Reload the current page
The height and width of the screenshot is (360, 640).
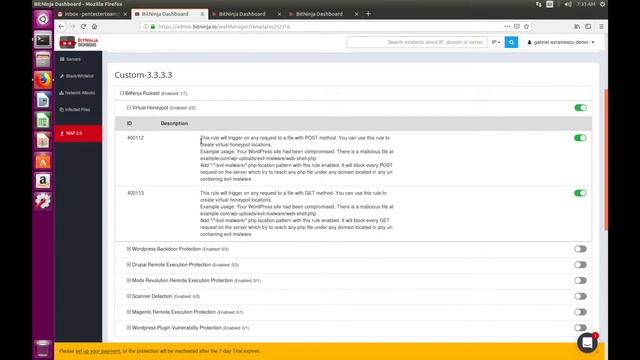[x=83, y=27]
